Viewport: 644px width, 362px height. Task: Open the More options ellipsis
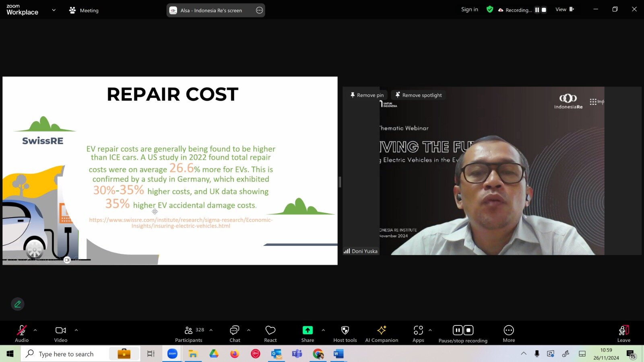click(509, 333)
